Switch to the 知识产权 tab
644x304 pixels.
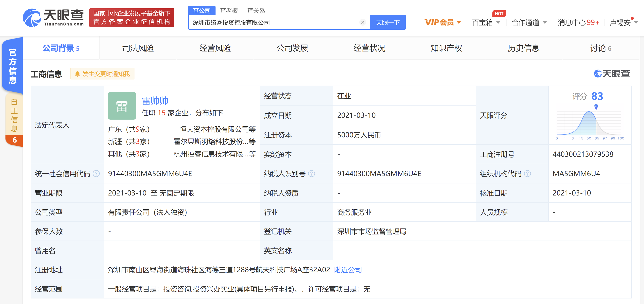(x=446, y=48)
